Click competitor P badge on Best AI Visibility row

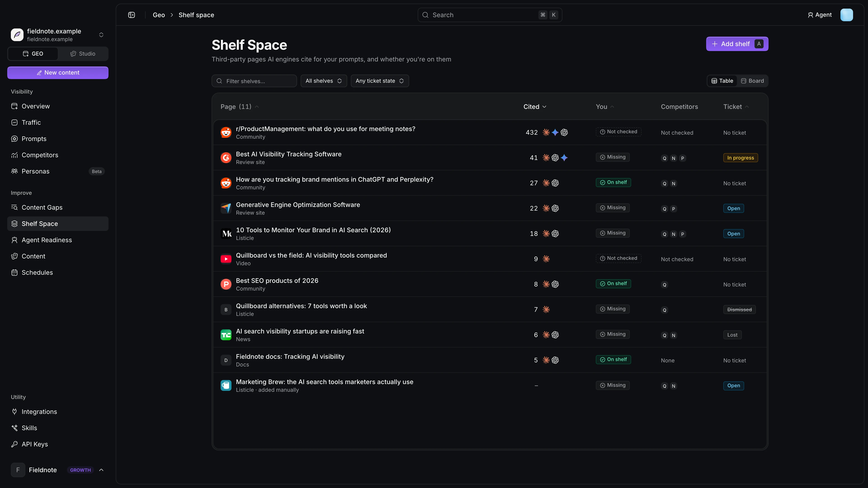(x=682, y=158)
